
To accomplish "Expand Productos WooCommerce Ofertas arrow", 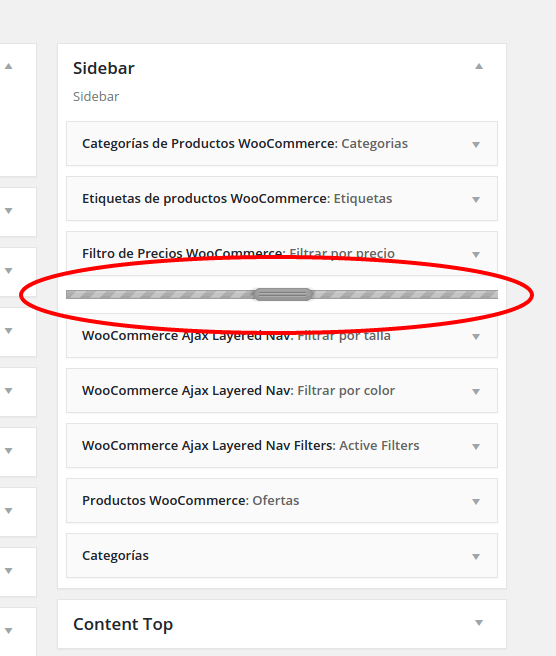I will [x=476, y=502].
